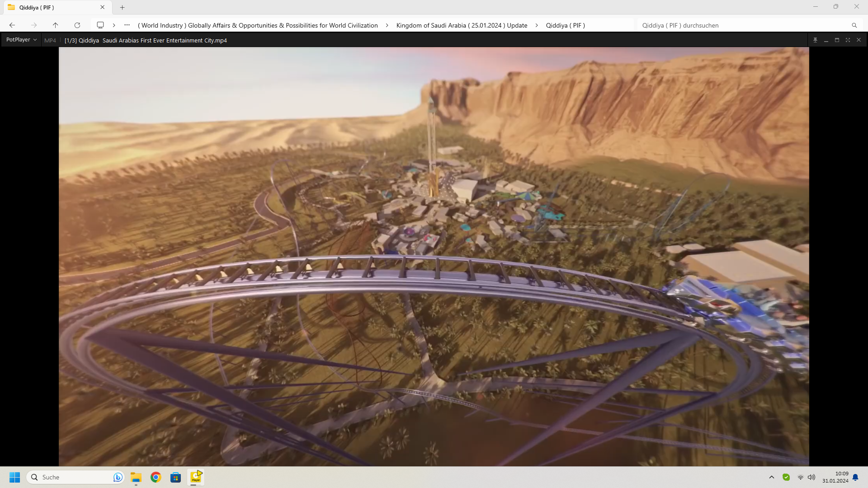Switch to PotPlayer taskbar icon
Viewport: 868px width, 488px height.
pyautogui.click(x=196, y=477)
